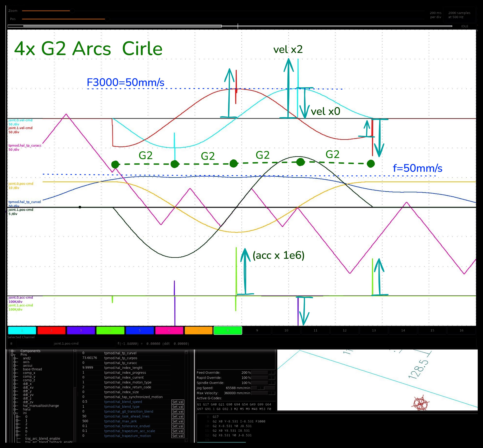Expand the hal_manualtoolchange pin group
483x448 pixels.
(15, 406)
